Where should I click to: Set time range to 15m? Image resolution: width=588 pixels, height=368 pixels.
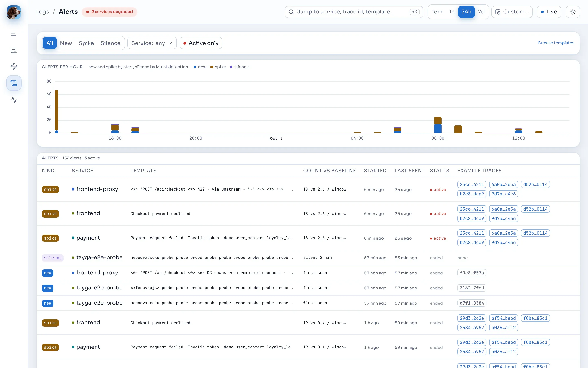[x=437, y=12]
